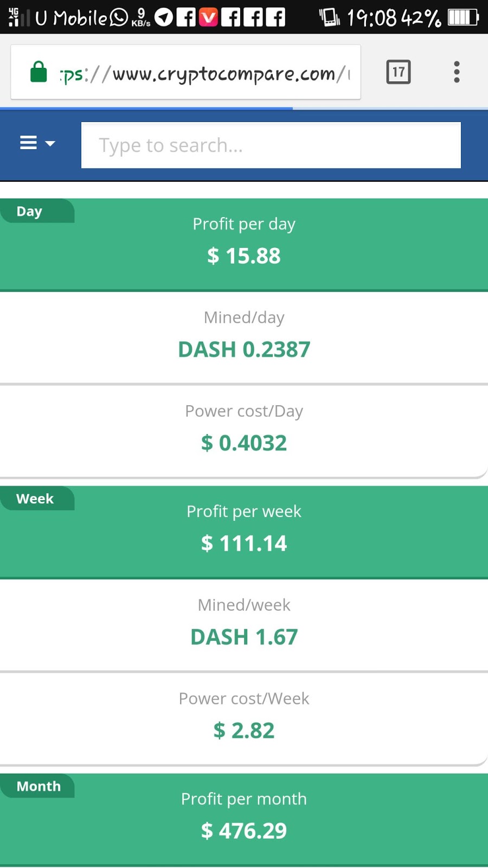Open the hamburger navigation menu

pyautogui.click(x=29, y=143)
